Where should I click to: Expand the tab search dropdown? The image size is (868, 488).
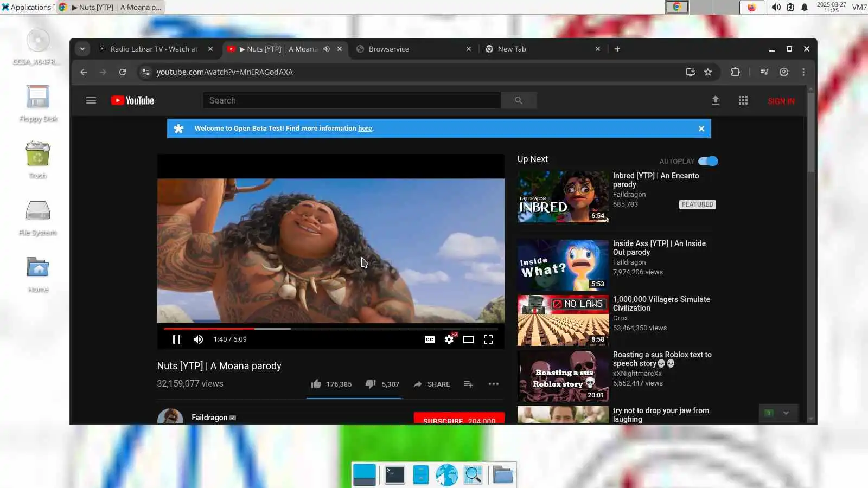point(82,49)
